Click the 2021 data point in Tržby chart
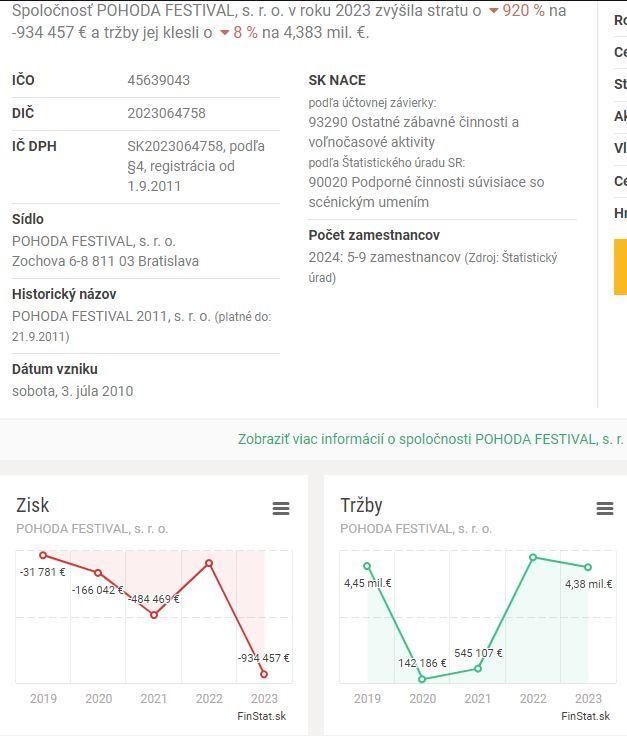The width and height of the screenshot is (627, 736). point(477,668)
